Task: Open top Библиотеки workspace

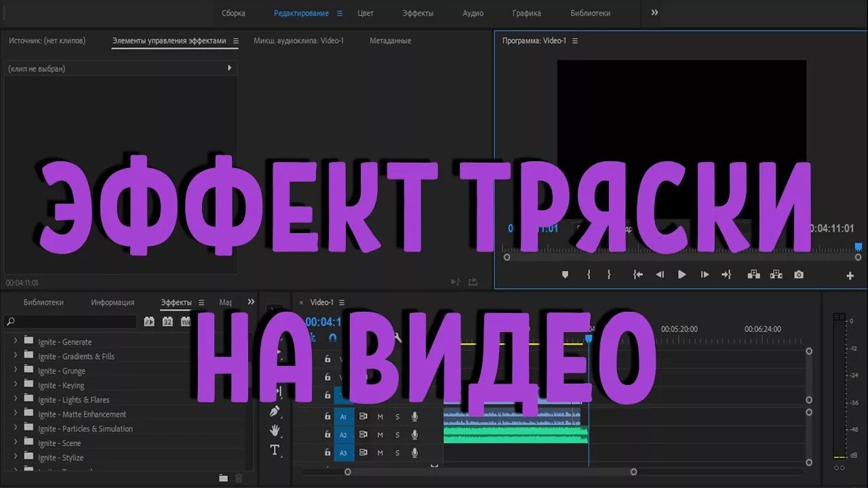Action: pyautogui.click(x=591, y=13)
